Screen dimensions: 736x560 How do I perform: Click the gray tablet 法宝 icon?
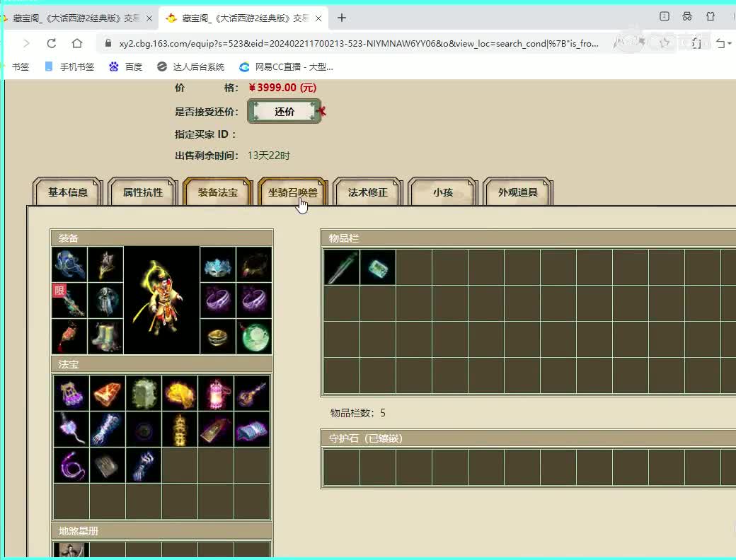pyautogui.click(x=108, y=465)
